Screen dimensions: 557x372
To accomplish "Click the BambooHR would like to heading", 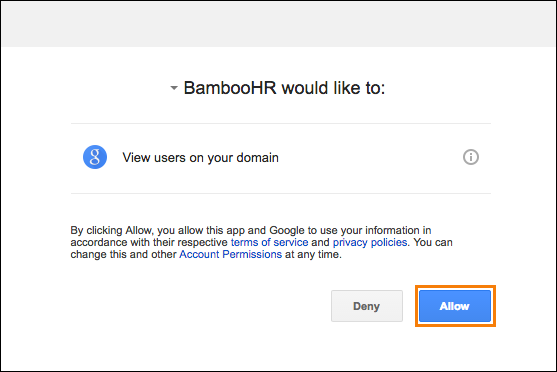I will click(x=284, y=88).
